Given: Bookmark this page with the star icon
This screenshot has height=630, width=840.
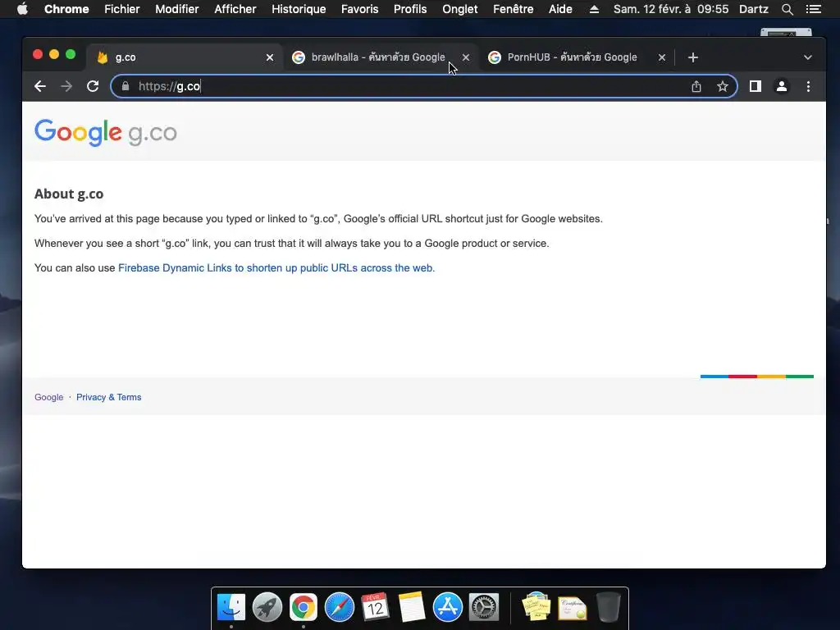Looking at the screenshot, I should coord(722,86).
